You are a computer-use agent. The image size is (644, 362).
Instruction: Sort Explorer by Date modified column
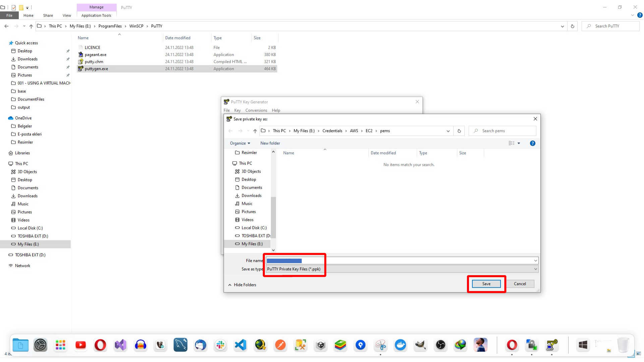point(178,38)
